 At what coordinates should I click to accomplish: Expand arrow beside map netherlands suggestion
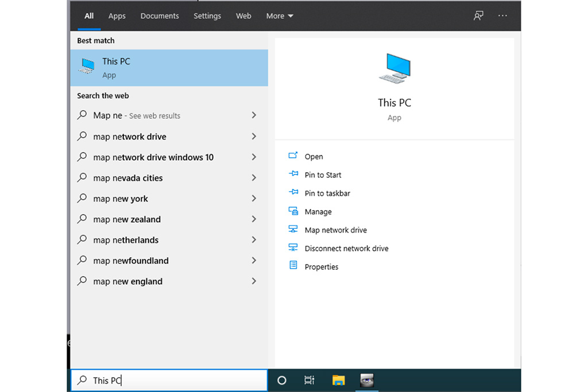[x=254, y=240]
